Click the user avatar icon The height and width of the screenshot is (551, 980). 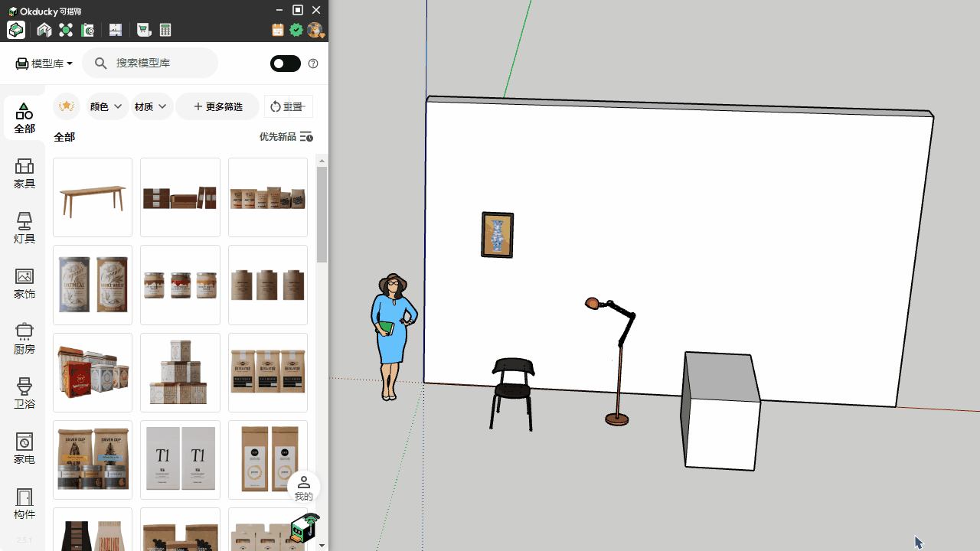coord(315,30)
